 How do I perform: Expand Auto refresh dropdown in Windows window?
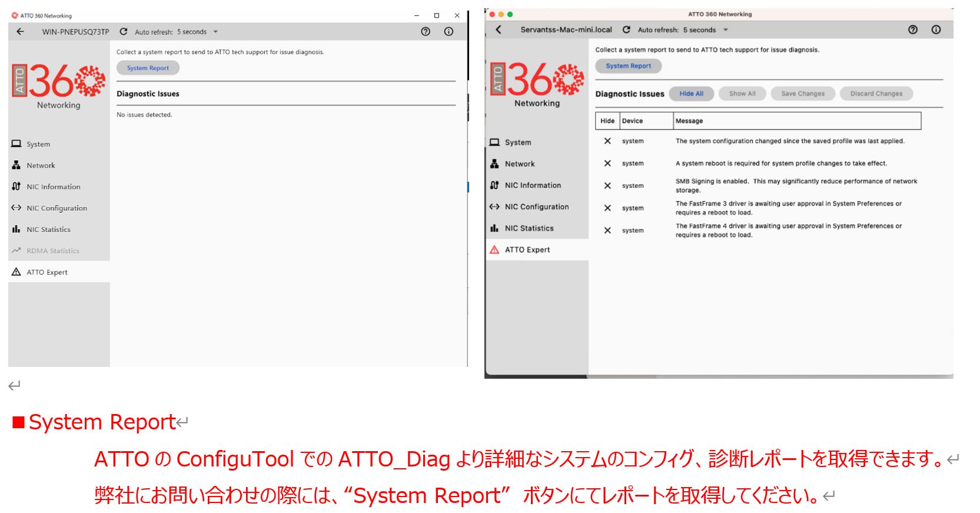coord(215,32)
